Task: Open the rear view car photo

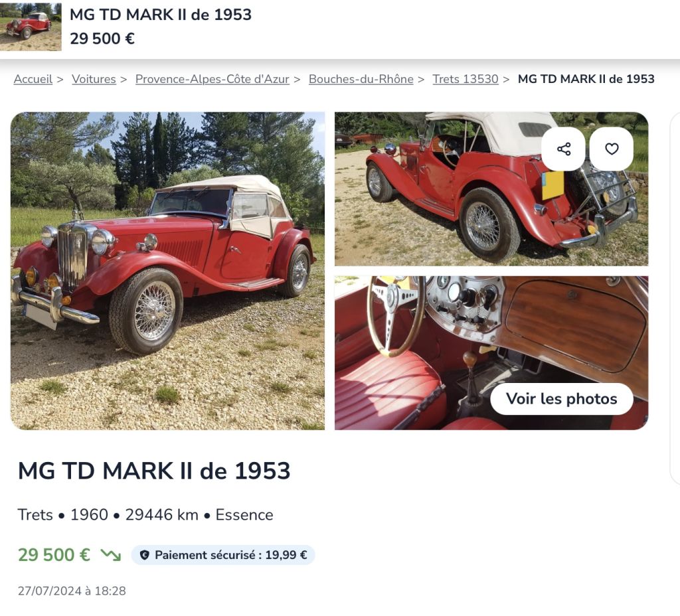Action: (491, 189)
